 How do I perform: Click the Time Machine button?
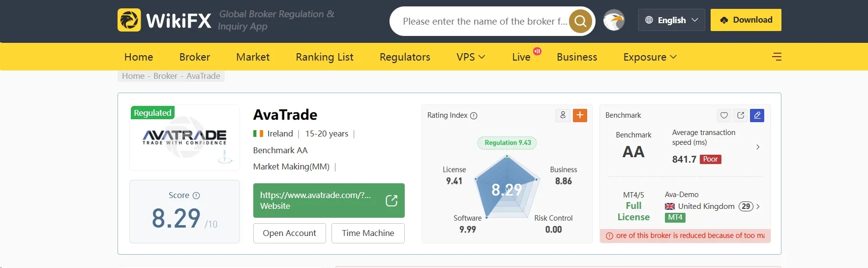(x=368, y=233)
